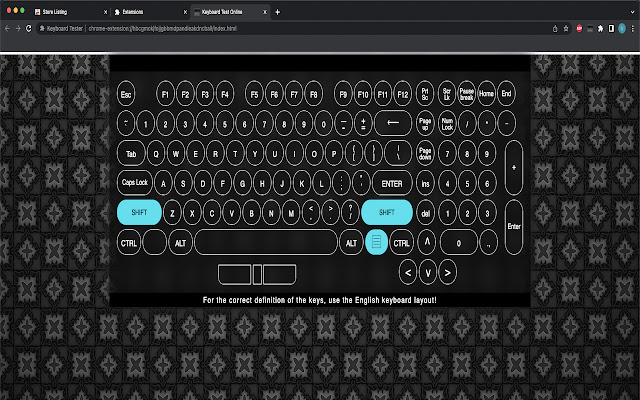The image size is (640, 400).
Task: Click the Scr Lk key
Action: (x=447, y=94)
